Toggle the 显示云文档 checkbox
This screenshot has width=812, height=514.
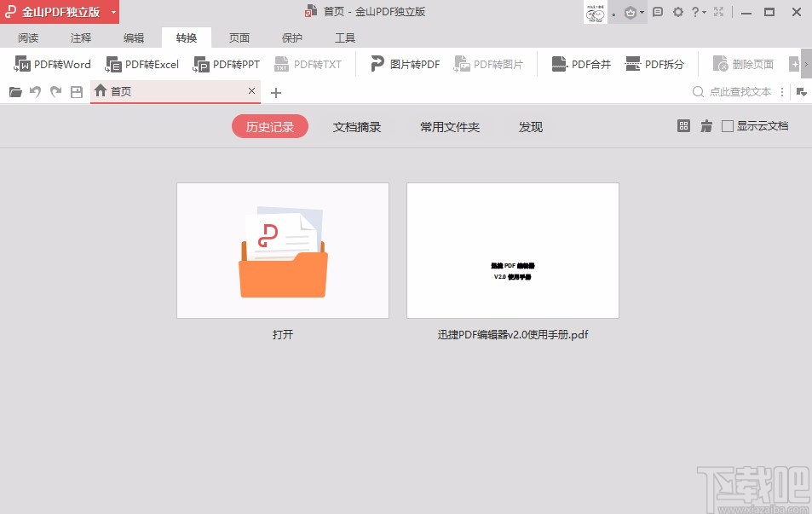pyautogui.click(x=728, y=125)
